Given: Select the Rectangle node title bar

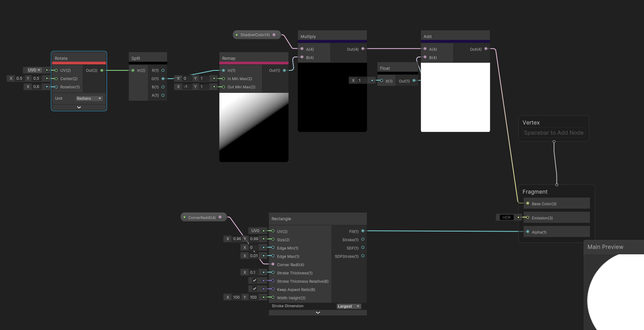Looking at the screenshot, I should 318,219.
